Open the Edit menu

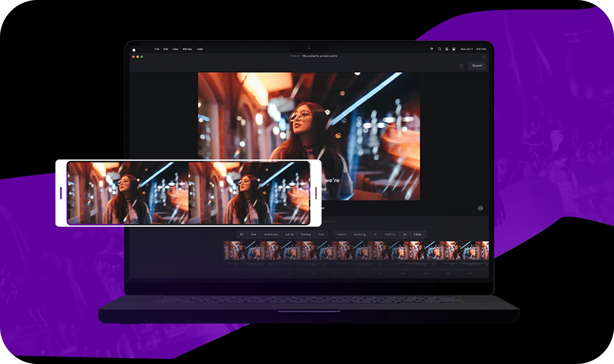pyautogui.click(x=166, y=49)
